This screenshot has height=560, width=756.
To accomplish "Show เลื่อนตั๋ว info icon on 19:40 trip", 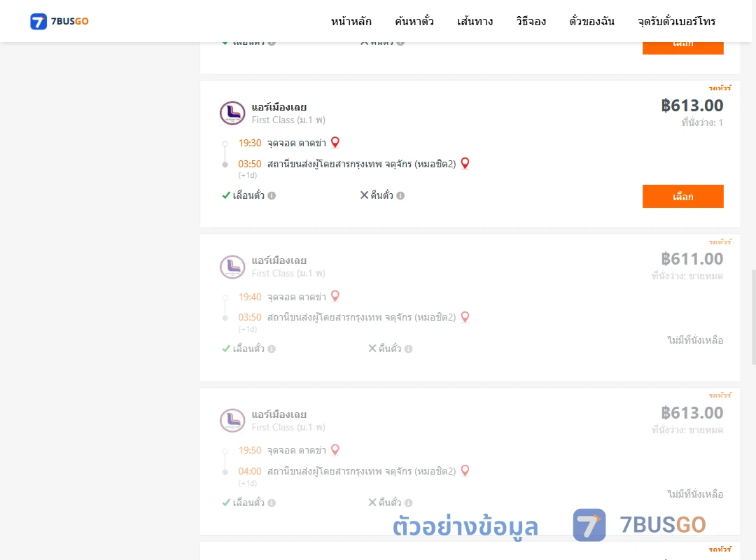I will [272, 349].
